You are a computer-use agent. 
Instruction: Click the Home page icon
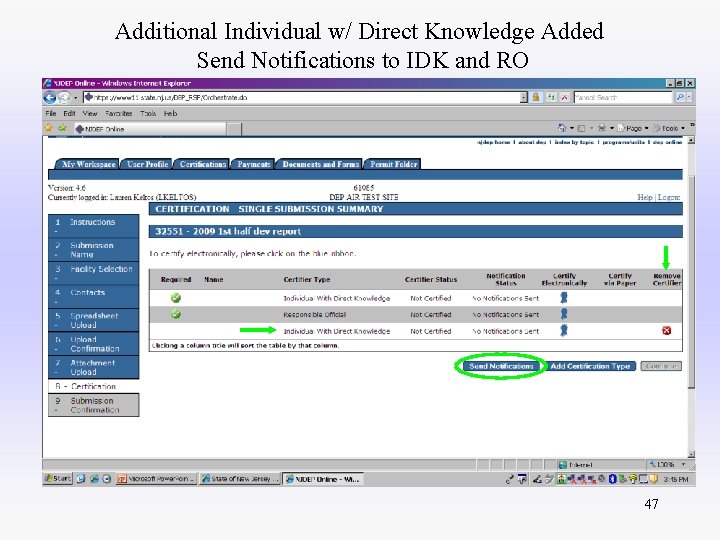tap(562, 128)
